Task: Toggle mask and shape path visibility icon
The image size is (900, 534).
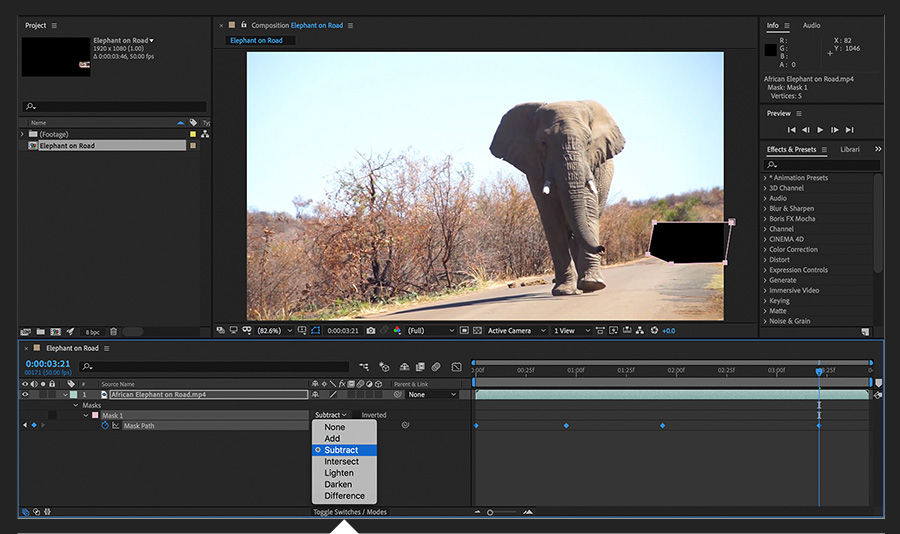Action: 315,330
